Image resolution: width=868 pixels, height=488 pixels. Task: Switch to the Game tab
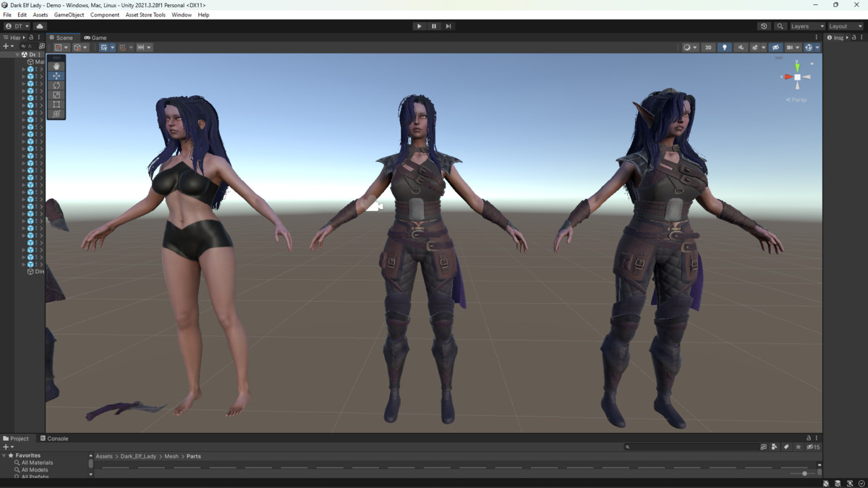95,38
